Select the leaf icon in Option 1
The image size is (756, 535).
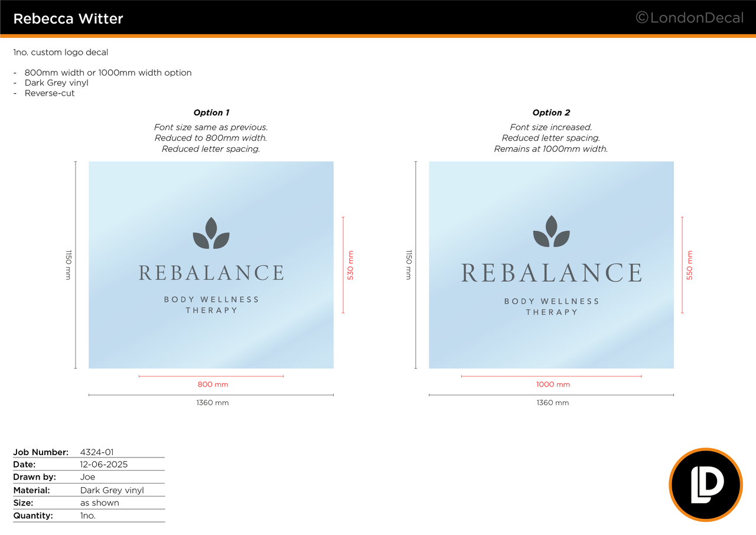[x=211, y=234]
